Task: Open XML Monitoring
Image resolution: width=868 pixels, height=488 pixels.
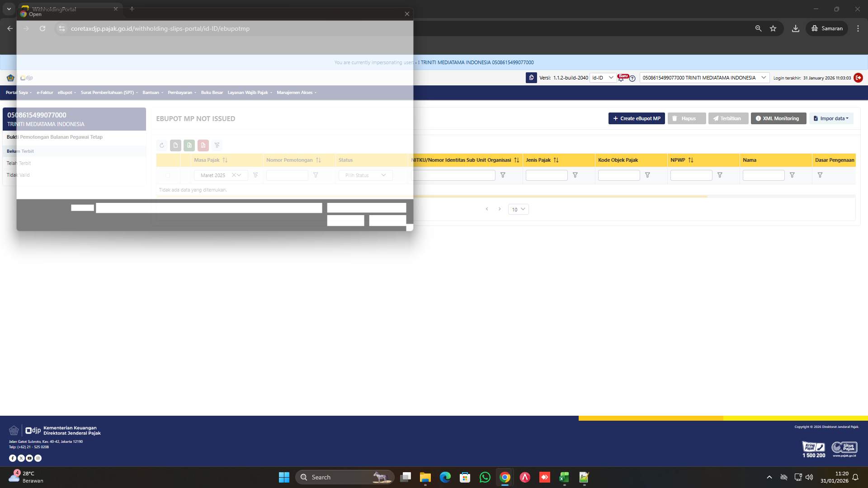Action: [x=778, y=118]
